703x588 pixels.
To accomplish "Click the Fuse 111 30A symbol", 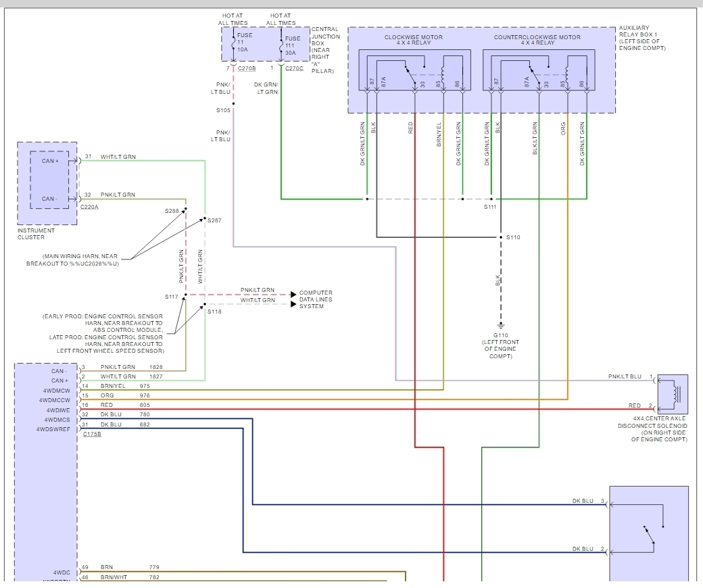I will (281, 45).
